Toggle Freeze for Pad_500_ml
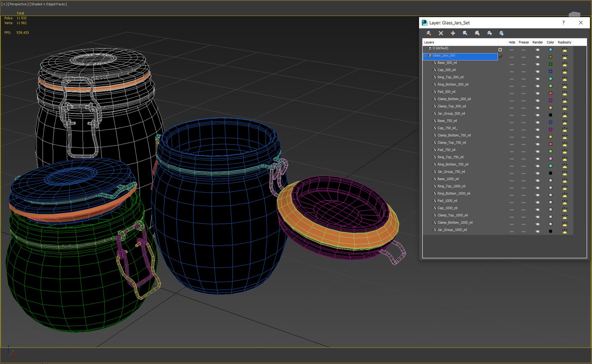The height and width of the screenshot is (364, 592). point(524,93)
